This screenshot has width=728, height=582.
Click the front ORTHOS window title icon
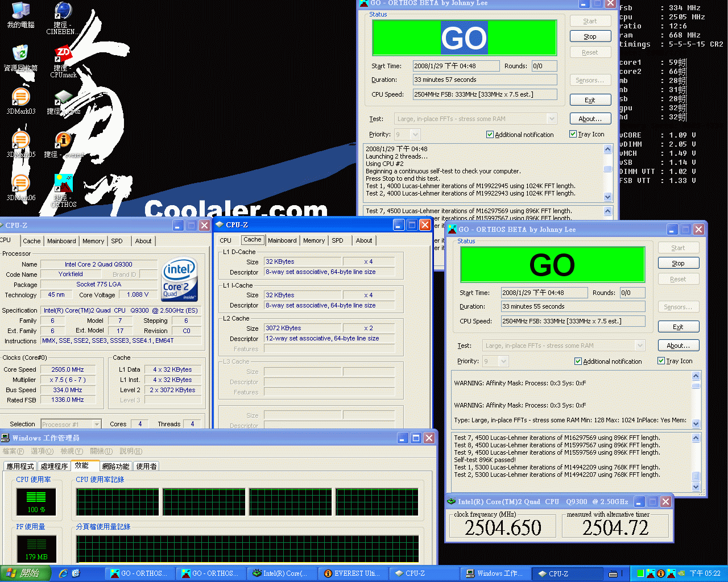click(x=452, y=229)
